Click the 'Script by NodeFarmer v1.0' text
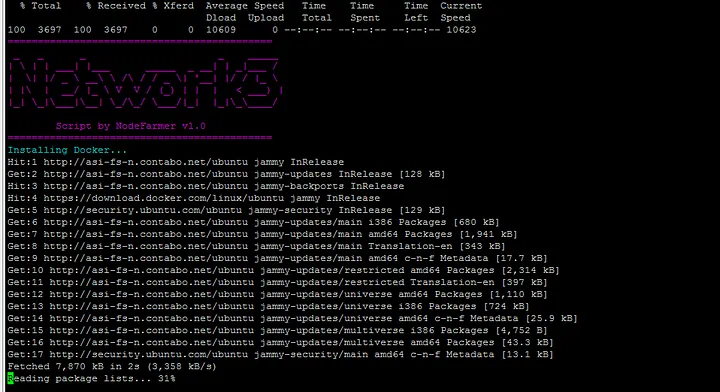The width and height of the screenshot is (720, 392). [x=131, y=126]
